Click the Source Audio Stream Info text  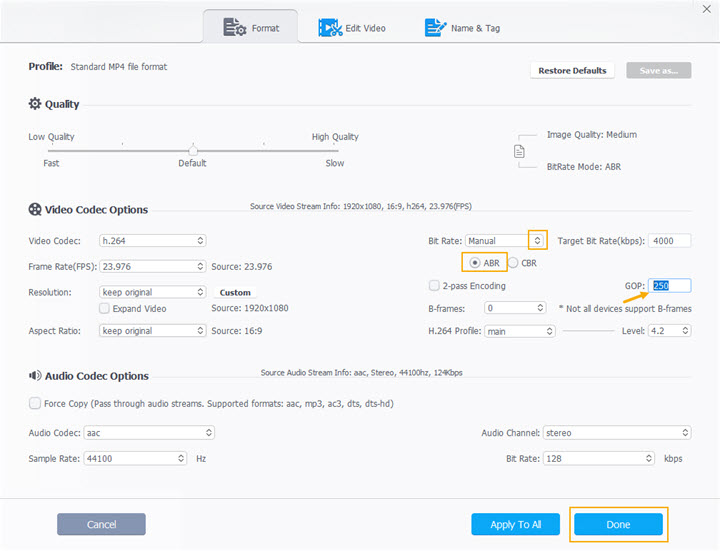(x=361, y=372)
